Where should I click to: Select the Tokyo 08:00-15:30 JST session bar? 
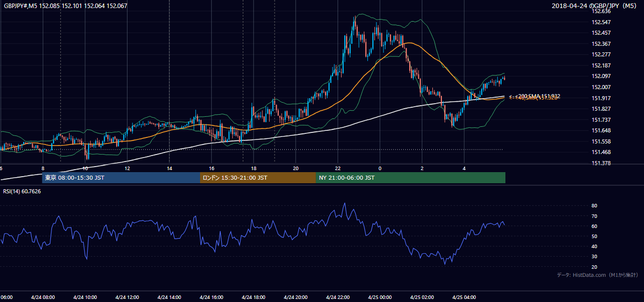pos(121,178)
